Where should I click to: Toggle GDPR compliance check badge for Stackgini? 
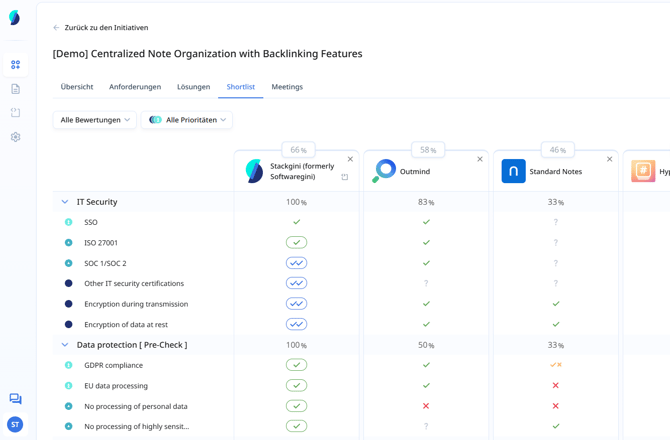[x=296, y=365]
